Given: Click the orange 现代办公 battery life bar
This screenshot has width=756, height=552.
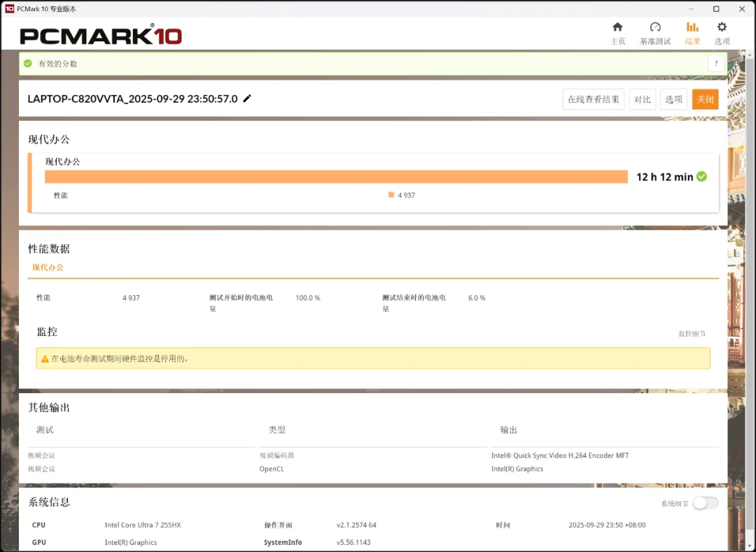Looking at the screenshot, I should tap(336, 177).
